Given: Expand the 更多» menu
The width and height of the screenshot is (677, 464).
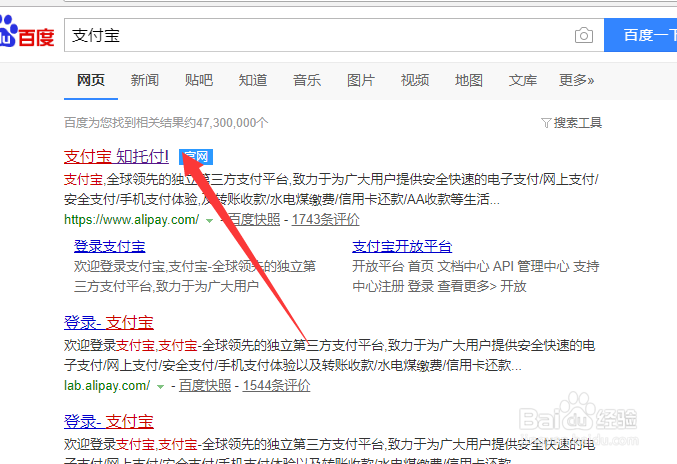Looking at the screenshot, I should tap(576, 80).
